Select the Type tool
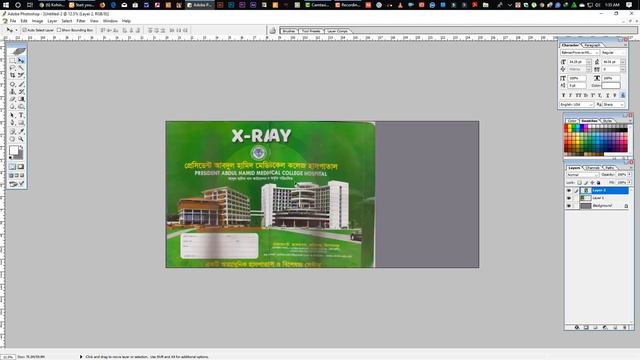640x360 pixels. click(x=21, y=115)
